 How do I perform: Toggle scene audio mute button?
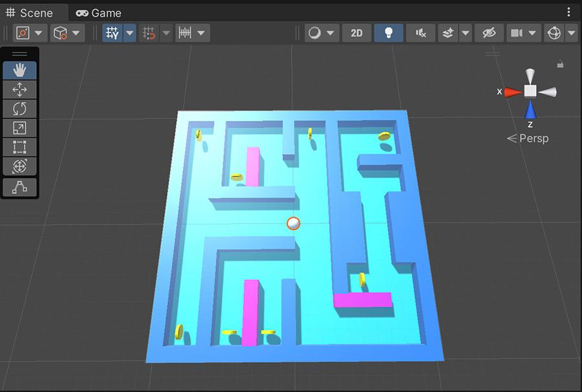420,33
